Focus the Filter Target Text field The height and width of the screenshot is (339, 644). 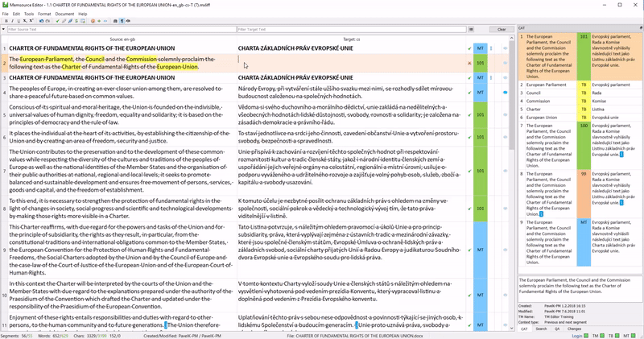pyautogui.click(x=352, y=29)
